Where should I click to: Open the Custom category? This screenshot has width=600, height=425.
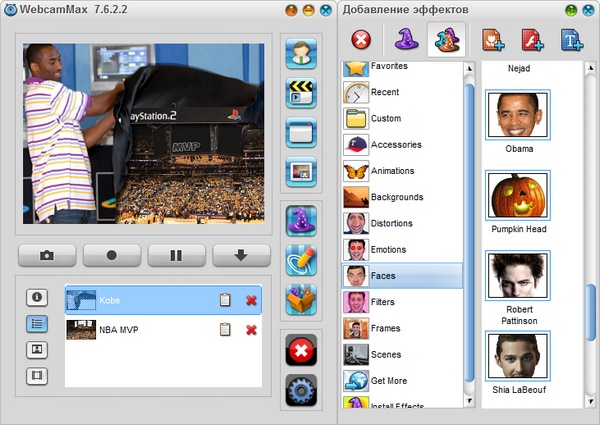click(x=402, y=118)
